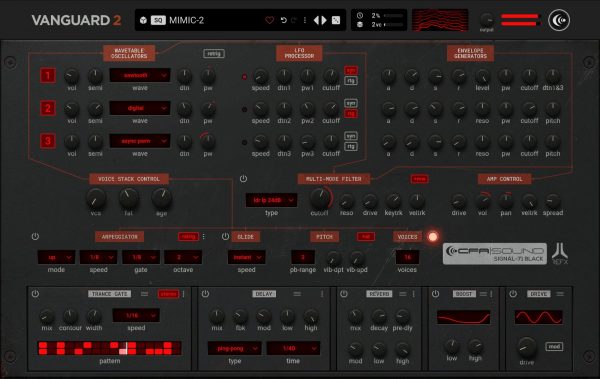
Task: Click the redo arrow in the preset bar
Action: [294, 20]
